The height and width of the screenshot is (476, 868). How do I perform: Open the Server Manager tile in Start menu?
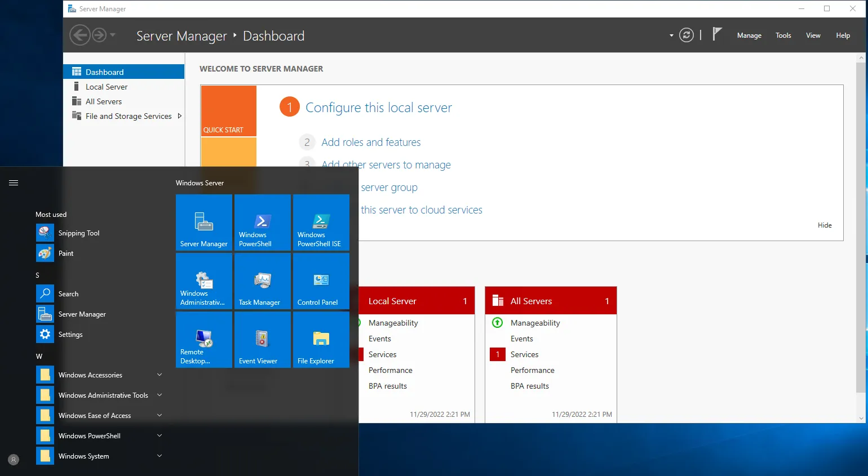204,223
